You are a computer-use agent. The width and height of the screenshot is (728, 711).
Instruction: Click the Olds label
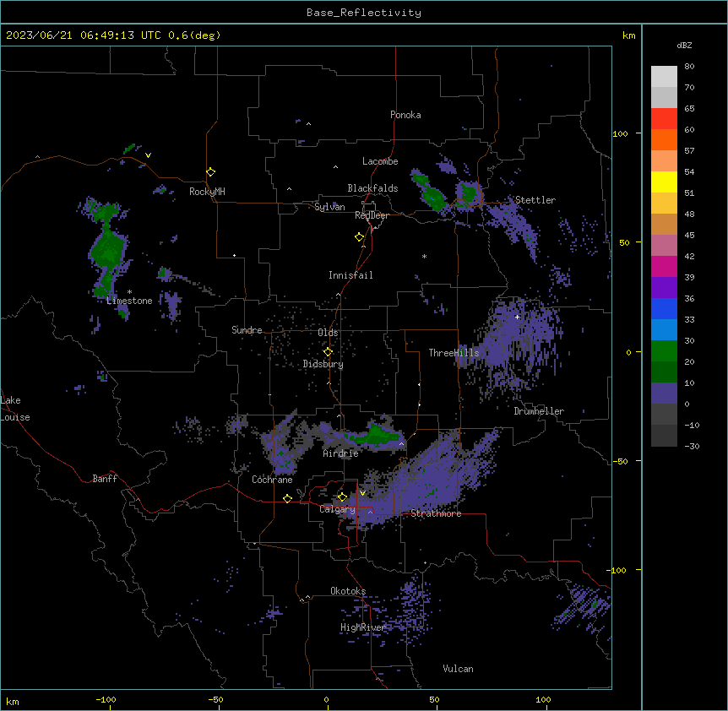[x=328, y=333]
